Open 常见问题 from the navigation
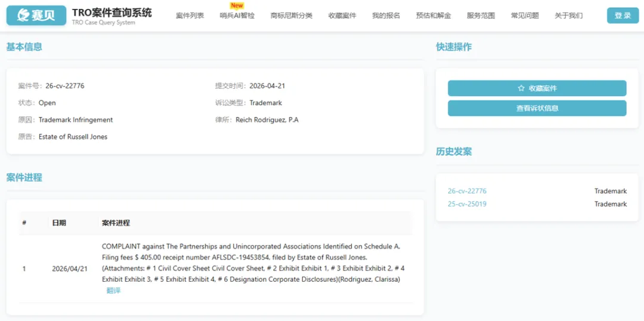644x321 pixels. 525,16
